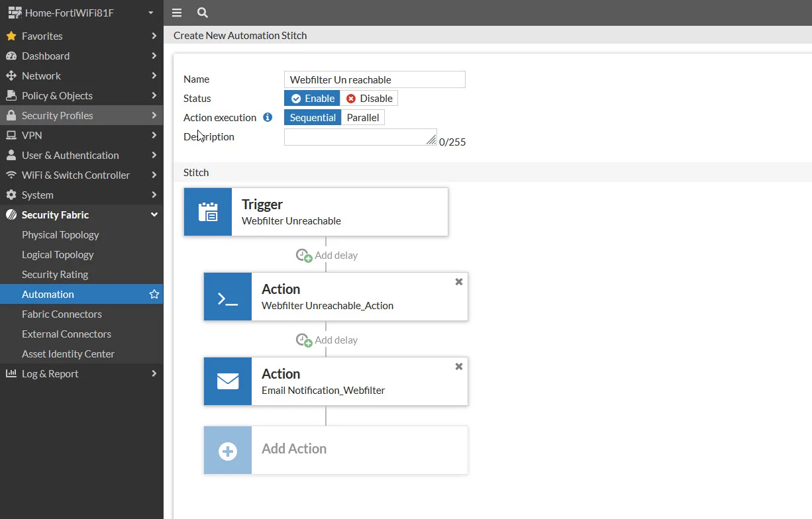Expand the System chevron
This screenshot has height=519, width=812.
pyautogui.click(x=154, y=195)
